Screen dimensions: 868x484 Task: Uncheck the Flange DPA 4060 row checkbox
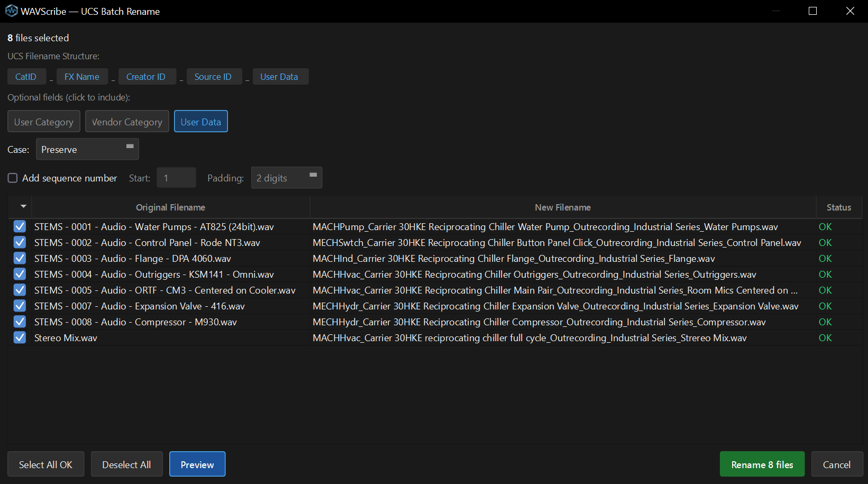tap(20, 258)
